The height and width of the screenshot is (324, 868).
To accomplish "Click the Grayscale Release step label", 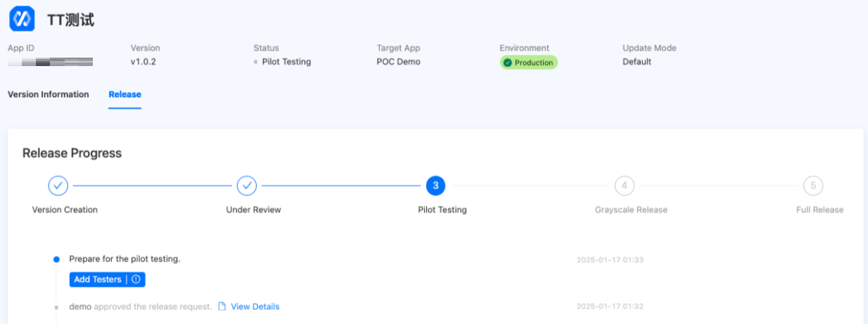I will pyautogui.click(x=631, y=209).
